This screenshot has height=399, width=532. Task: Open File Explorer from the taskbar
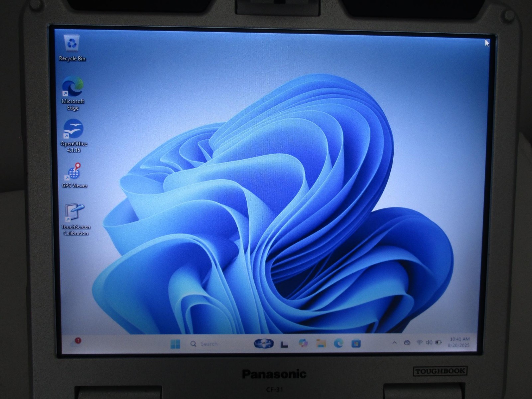point(321,343)
